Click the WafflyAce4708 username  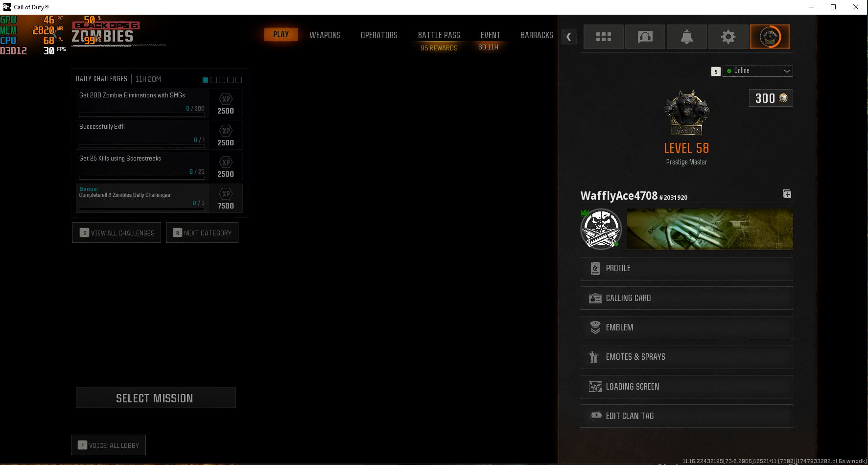point(619,196)
